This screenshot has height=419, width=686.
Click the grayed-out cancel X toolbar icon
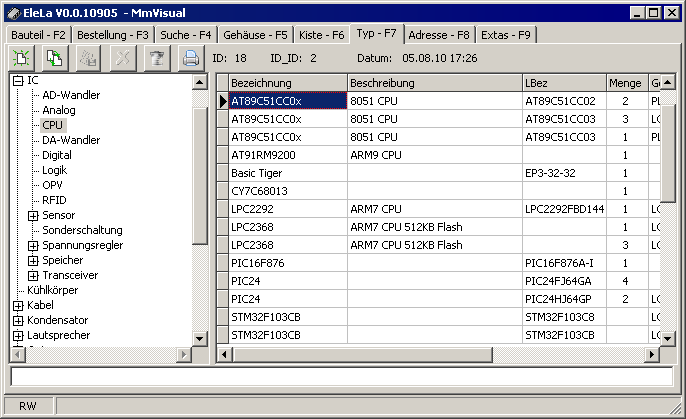pyautogui.click(x=122, y=58)
